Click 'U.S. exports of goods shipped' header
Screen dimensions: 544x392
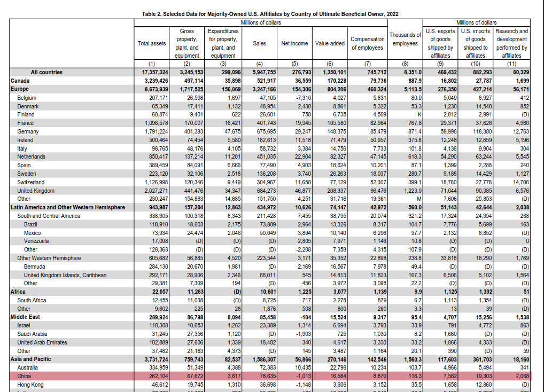[440, 43]
